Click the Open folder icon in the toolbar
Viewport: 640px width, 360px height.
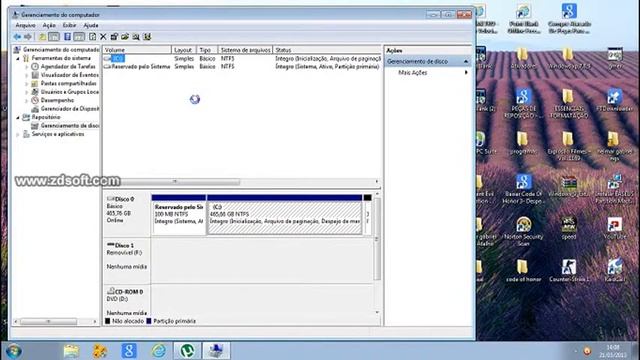pyautogui.click(x=125, y=37)
